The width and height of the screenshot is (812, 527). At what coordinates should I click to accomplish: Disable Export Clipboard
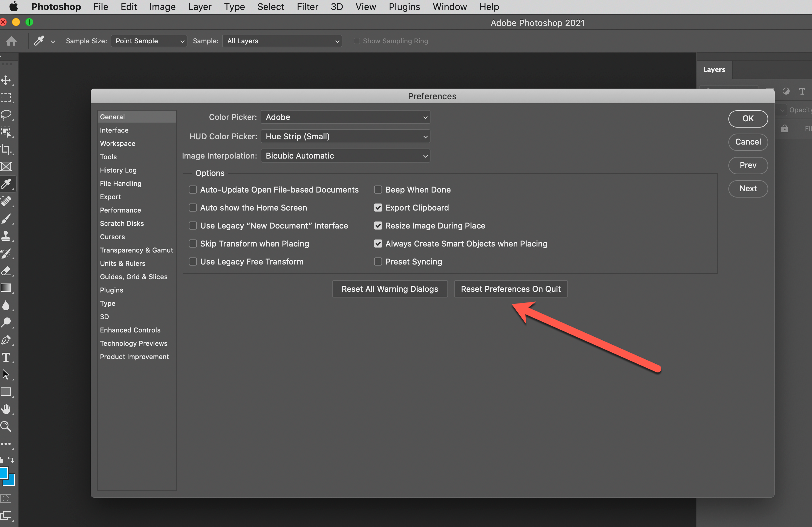click(378, 208)
